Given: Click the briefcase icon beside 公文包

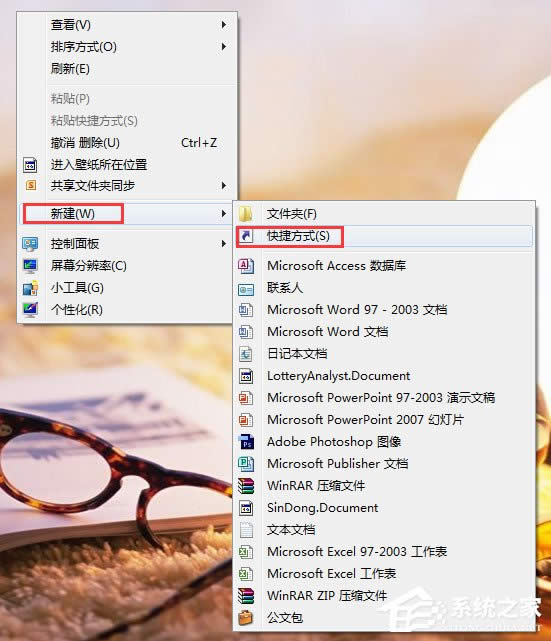Looking at the screenshot, I should 246,618.
